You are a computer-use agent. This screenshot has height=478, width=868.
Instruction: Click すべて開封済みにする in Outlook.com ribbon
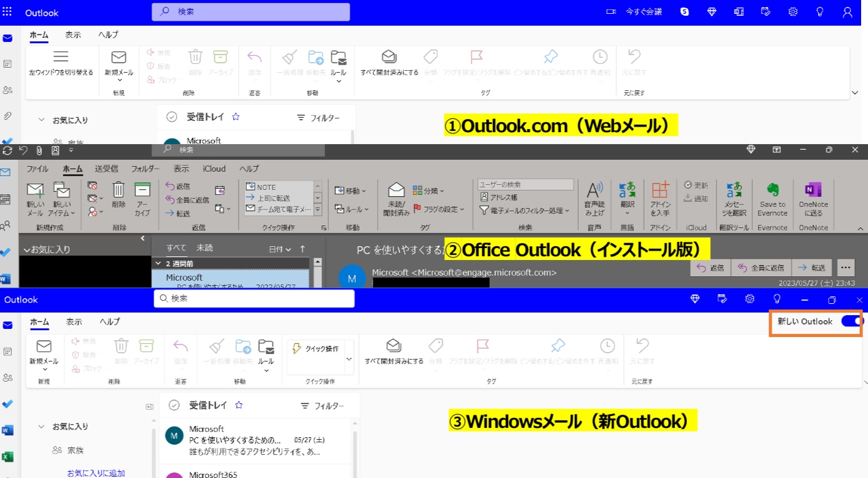pos(390,62)
